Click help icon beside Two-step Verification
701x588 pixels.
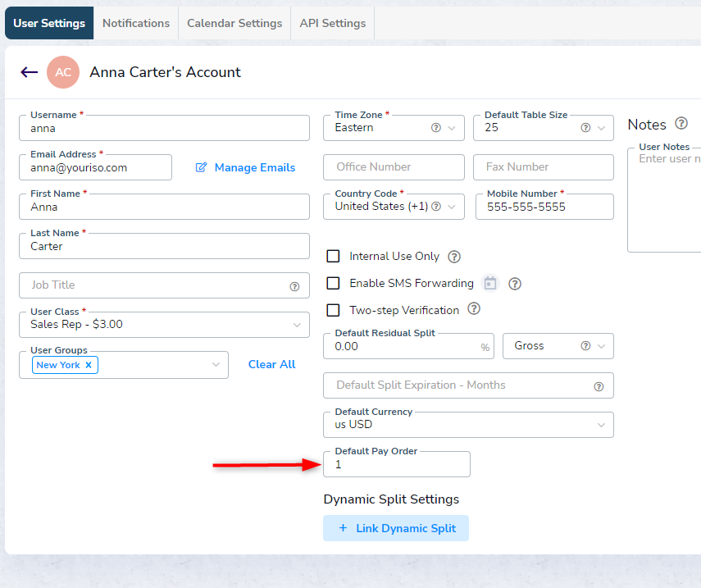click(473, 309)
